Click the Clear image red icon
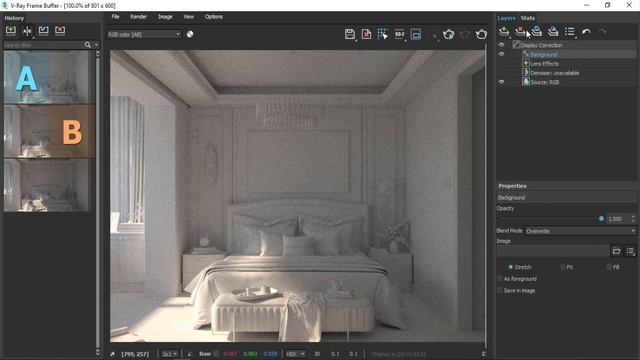640x360 pixels. (x=367, y=34)
